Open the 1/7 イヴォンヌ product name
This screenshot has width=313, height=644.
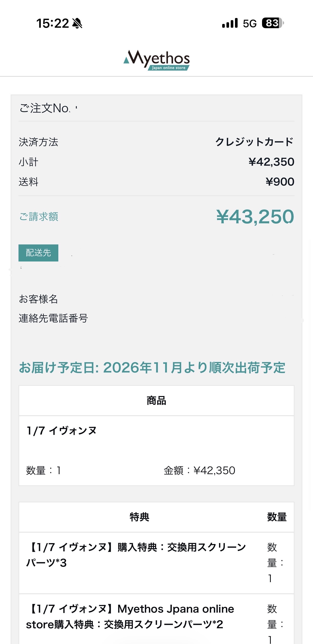click(x=62, y=431)
